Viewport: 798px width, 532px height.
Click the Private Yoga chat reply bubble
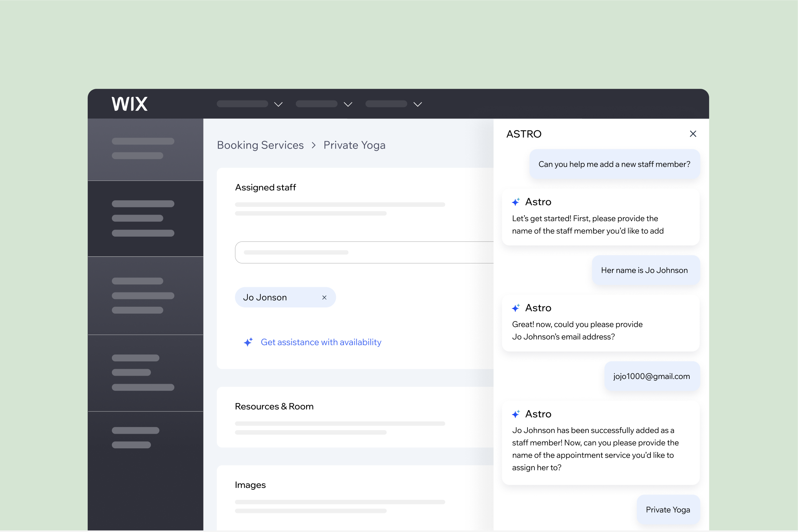pyautogui.click(x=668, y=510)
